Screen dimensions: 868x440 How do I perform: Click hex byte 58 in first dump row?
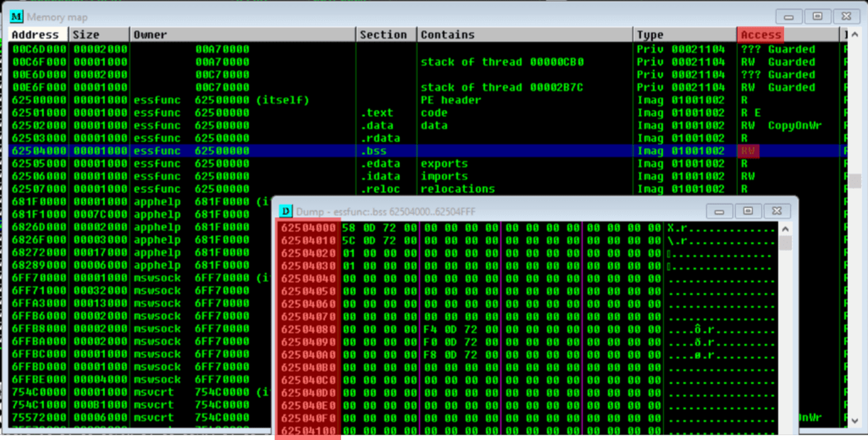point(349,228)
